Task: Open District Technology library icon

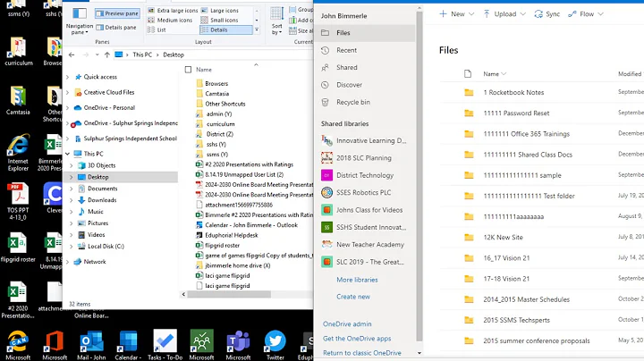Action: (x=327, y=175)
